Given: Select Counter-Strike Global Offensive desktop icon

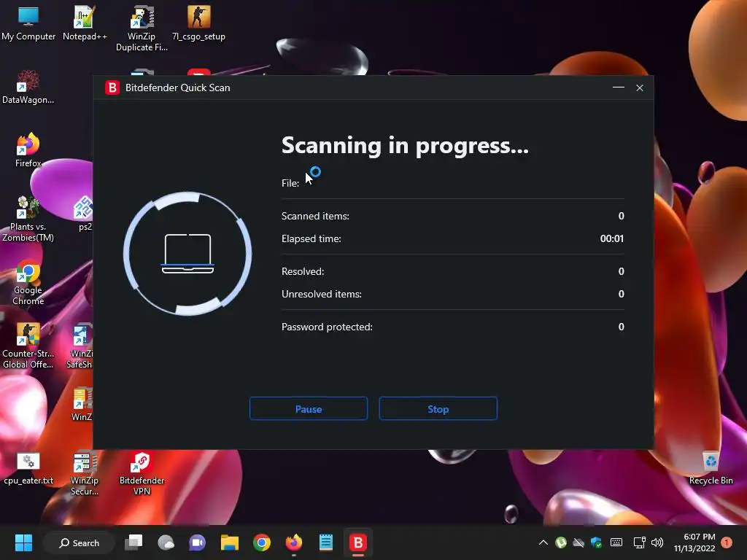Looking at the screenshot, I should click(28, 346).
